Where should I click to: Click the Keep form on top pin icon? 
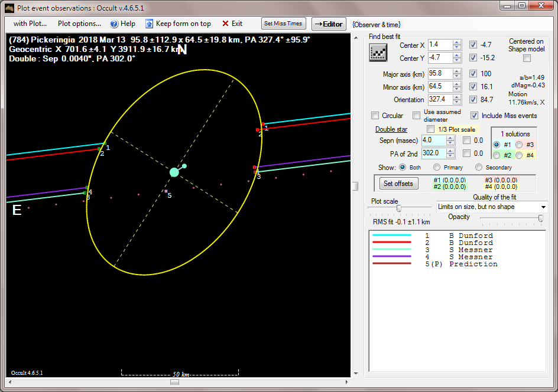(150, 24)
